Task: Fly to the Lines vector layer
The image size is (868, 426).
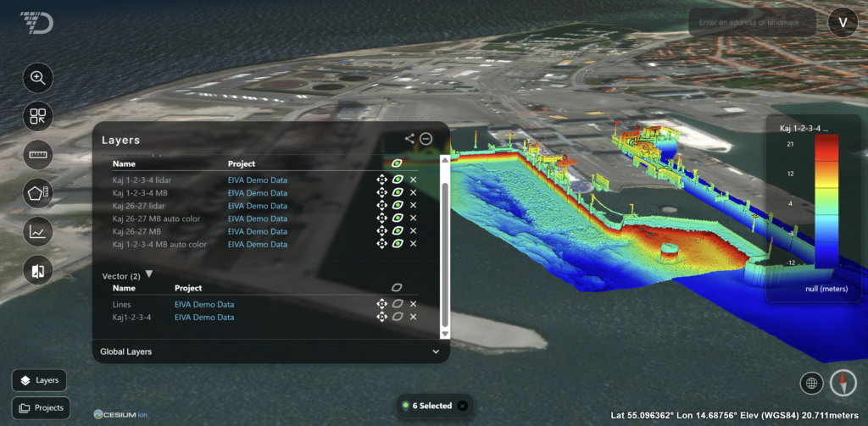Action: click(x=381, y=304)
